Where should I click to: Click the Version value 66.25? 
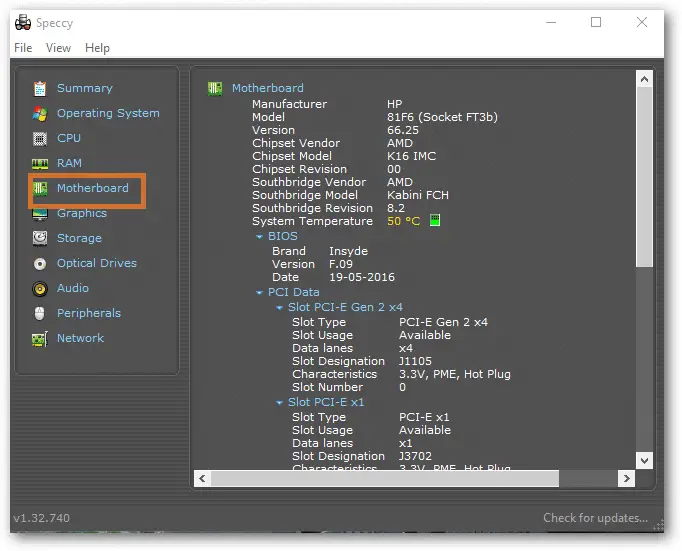pyautogui.click(x=403, y=130)
